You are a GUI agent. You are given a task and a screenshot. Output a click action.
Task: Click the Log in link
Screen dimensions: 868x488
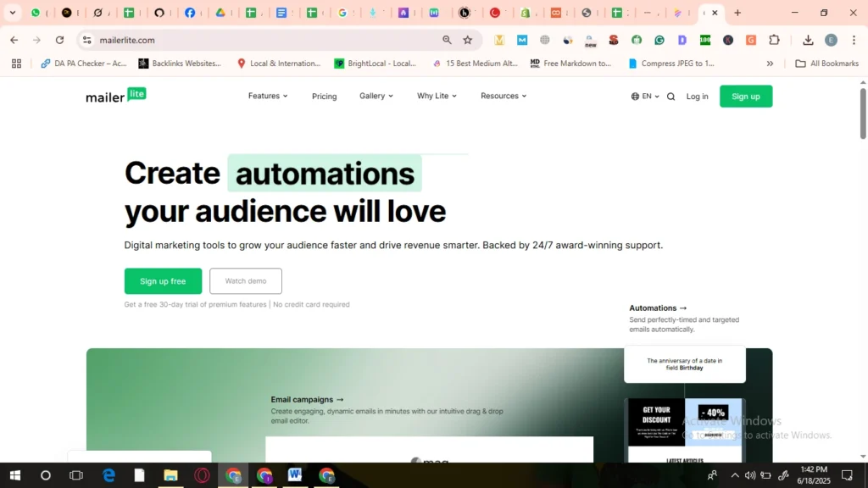click(697, 97)
